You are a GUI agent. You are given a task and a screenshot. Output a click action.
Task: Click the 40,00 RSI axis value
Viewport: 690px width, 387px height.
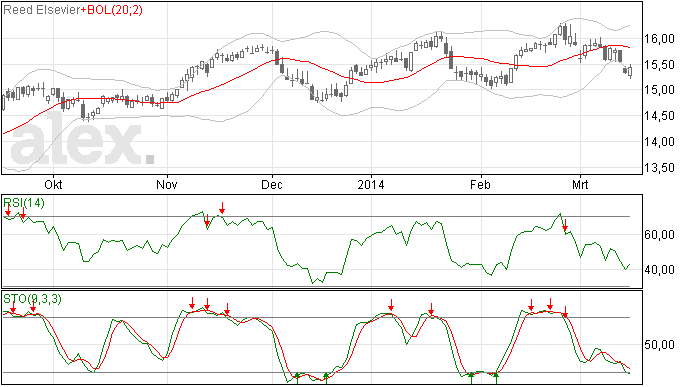[659, 270]
